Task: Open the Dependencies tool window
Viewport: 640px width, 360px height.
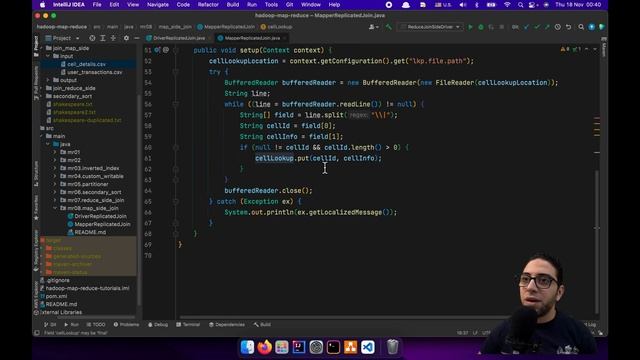Action: (x=227, y=325)
